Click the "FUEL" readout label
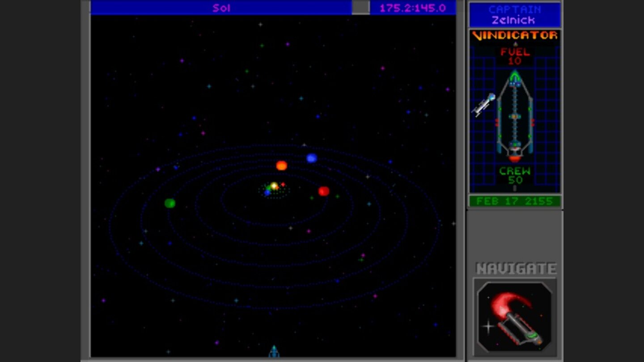Screen dimensions: 644x362 point(515,52)
